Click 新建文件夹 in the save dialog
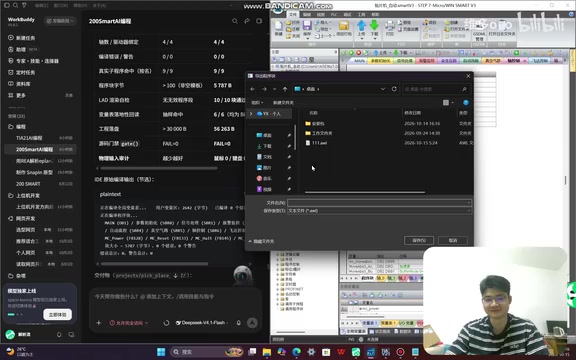Screen dimensions: 576x360 [283, 102]
